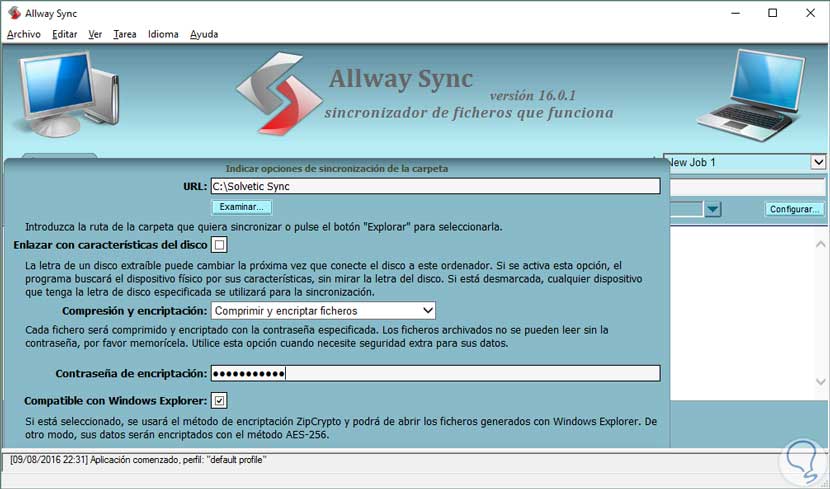The width and height of the screenshot is (830, 489).
Task: Click the Configurar... button
Action: (795, 209)
